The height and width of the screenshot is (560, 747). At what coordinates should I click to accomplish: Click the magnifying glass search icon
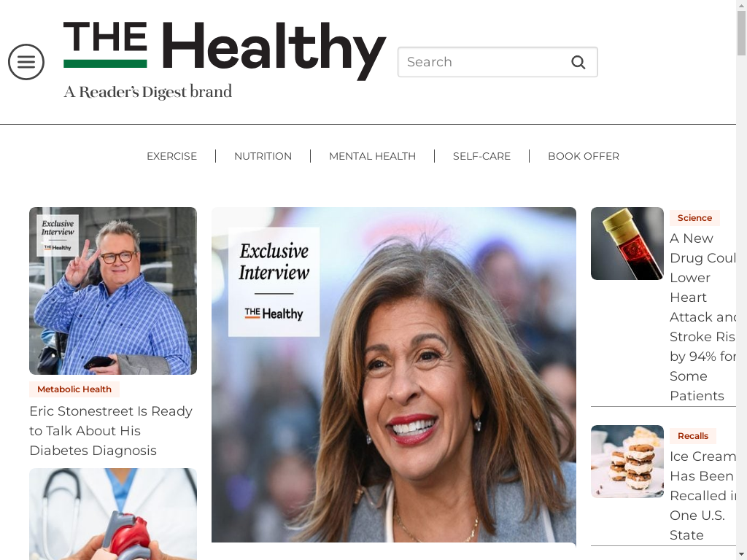click(x=578, y=62)
